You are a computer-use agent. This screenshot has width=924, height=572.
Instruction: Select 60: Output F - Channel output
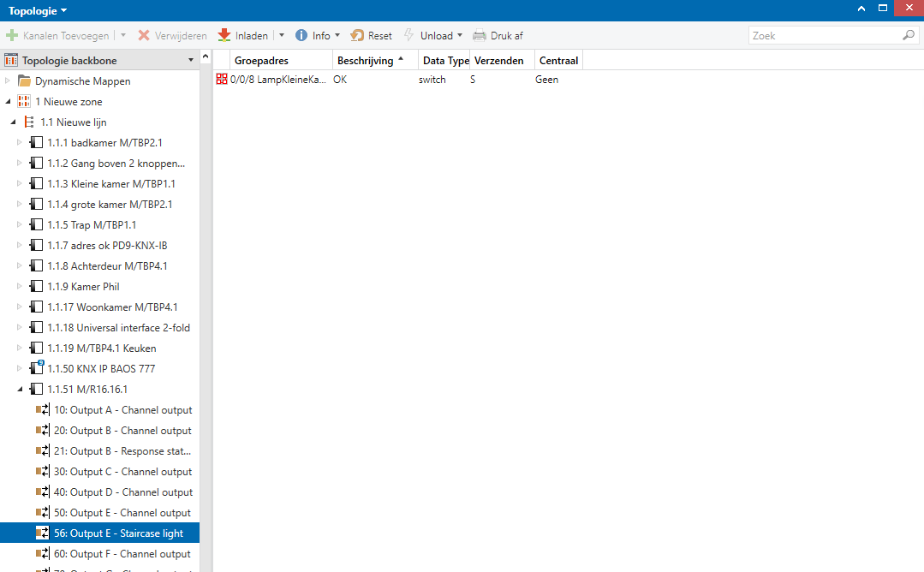coord(122,554)
